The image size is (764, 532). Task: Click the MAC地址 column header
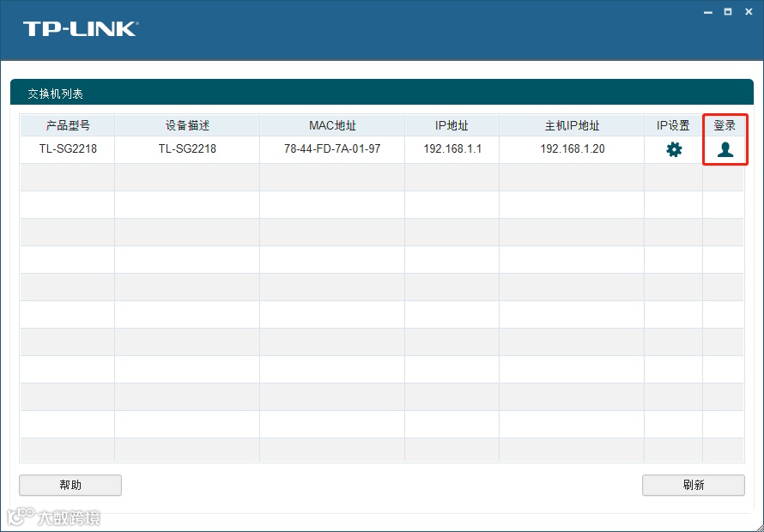332,125
